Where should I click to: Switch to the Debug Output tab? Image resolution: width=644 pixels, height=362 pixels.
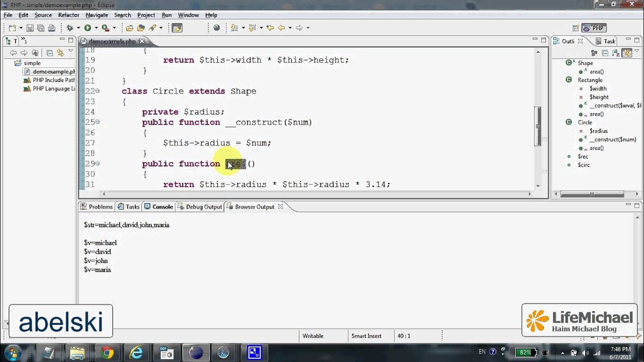click(x=200, y=207)
